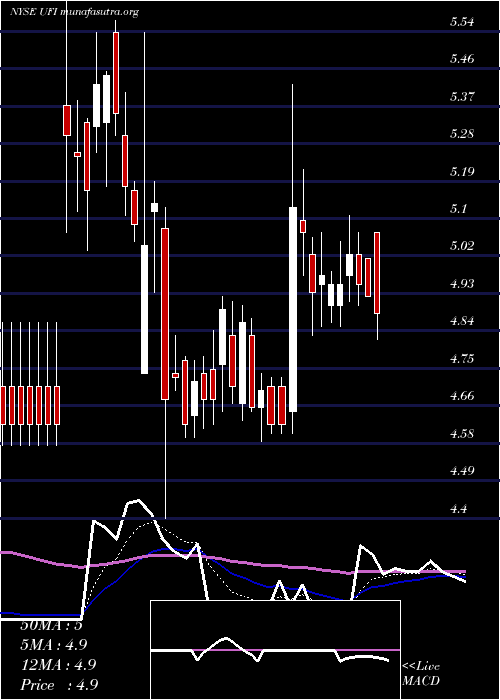
Task: Click the 5.02 price axis label
Action: (462, 246)
